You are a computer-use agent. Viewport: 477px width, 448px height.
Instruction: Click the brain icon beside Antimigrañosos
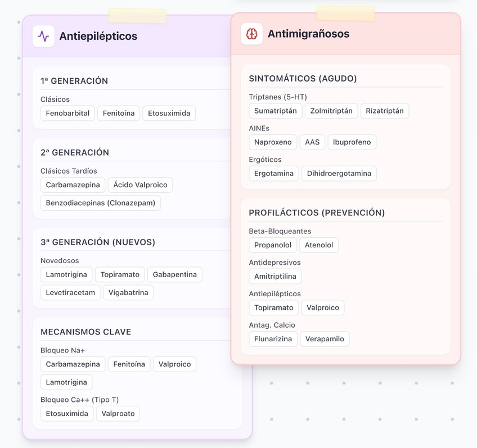251,34
